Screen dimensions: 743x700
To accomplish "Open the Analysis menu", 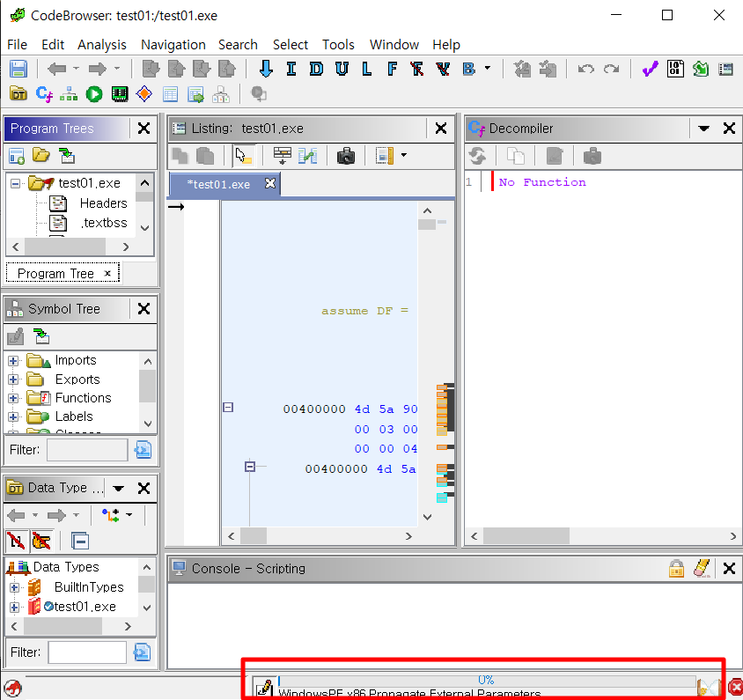I will tap(102, 44).
